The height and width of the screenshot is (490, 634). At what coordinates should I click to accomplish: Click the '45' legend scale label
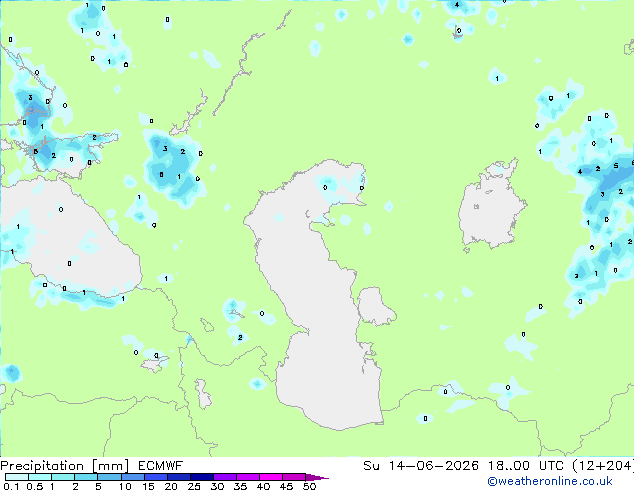click(x=286, y=486)
